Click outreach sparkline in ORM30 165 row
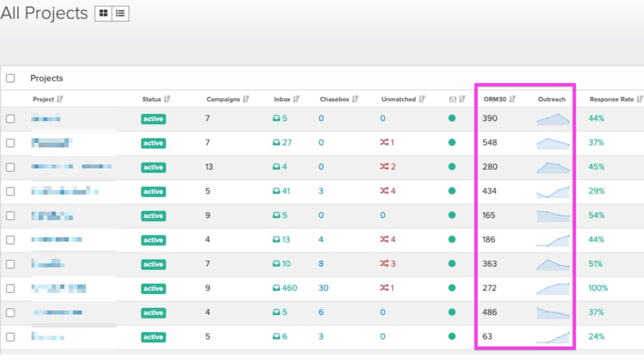Viewport: 644px width, 363px height. coord(553,216)
